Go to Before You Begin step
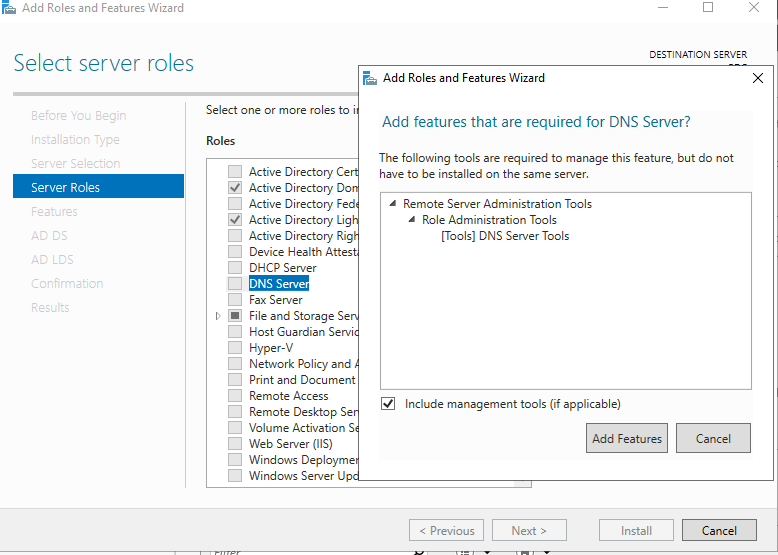Viewport: 778px width, 555px height. tap(78, 116)
